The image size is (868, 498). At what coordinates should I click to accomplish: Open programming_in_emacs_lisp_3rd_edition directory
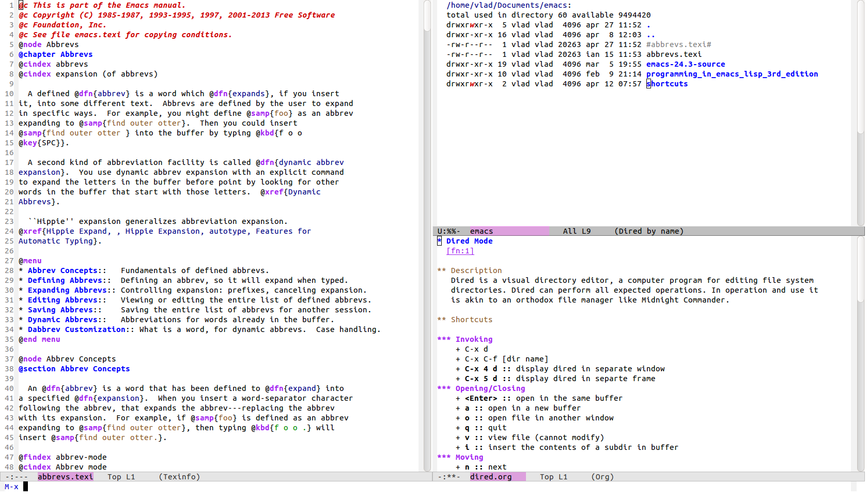(x=732, y=74)
